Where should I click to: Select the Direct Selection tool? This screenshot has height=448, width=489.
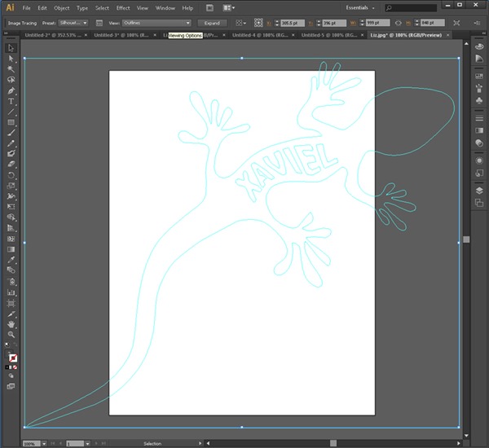[11, 59]
